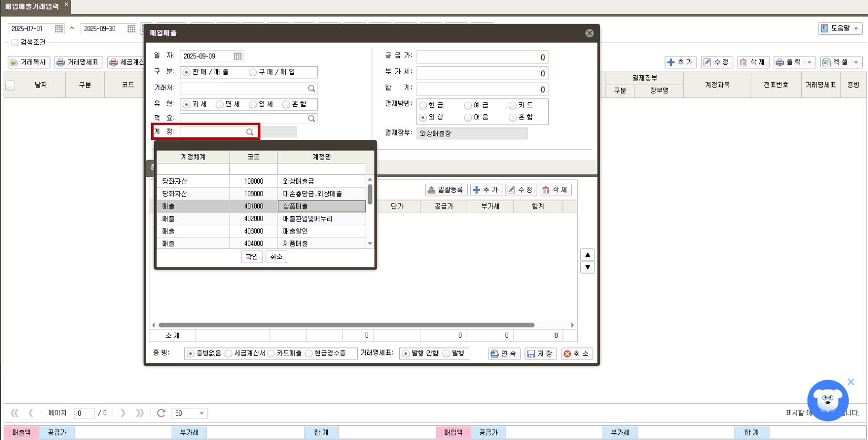Search 거래처 with magnifier icon
Screen dimensions: 868x440
tap(311, 88)
